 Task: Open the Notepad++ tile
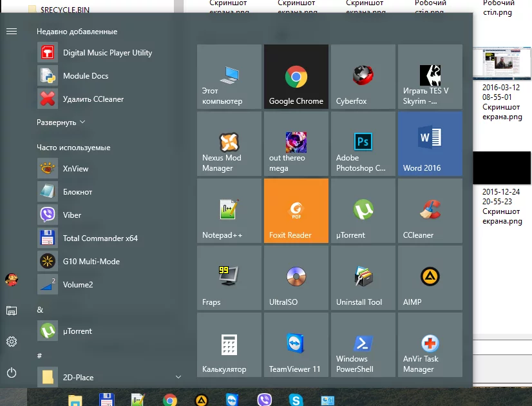(x=229, y=211)
